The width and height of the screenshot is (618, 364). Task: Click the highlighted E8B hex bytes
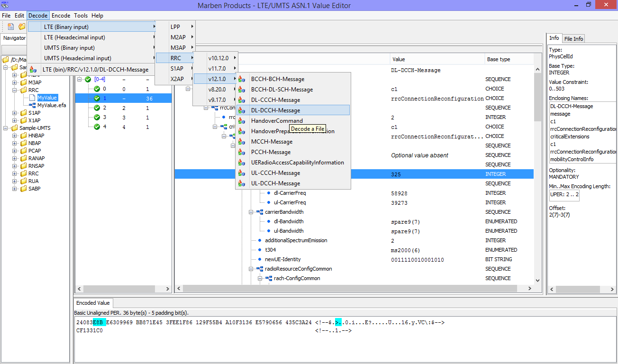[98, 322]
